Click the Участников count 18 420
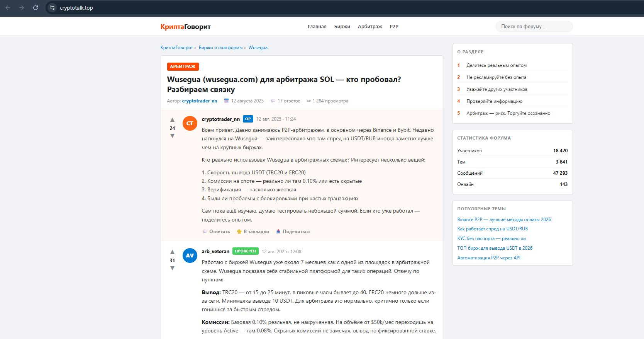 point(560,151)
